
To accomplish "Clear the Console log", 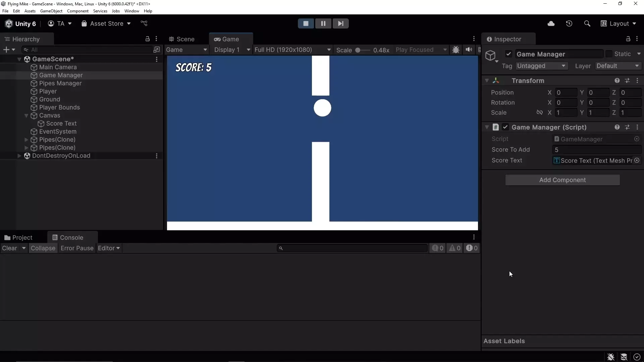I will 9,248.
